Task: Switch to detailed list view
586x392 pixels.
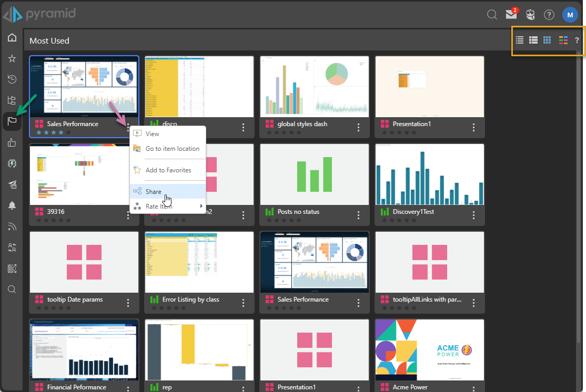Action: pyautogui.click(x=533, y=40)
